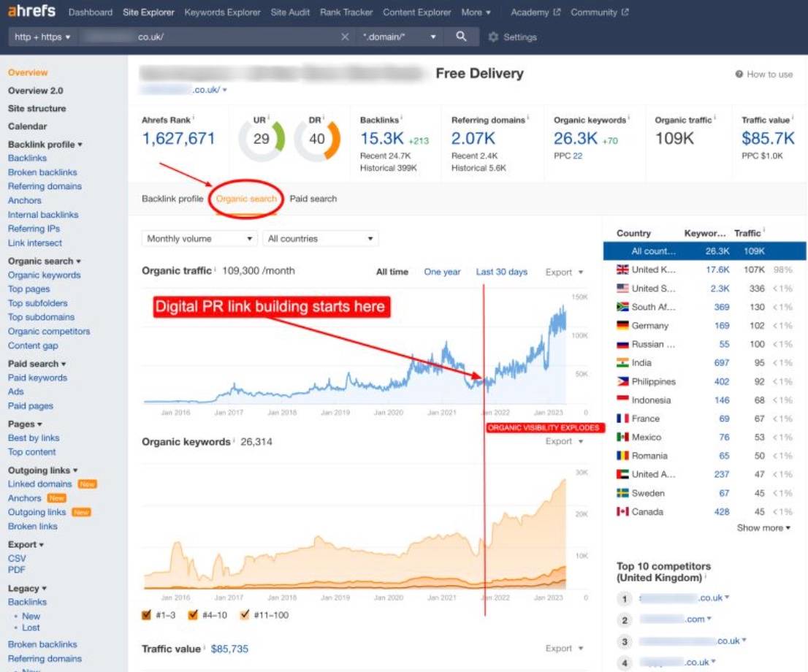Open Organic traffic Export dropdown
The height and width of the screenshot is (672, 808).
(564, 272)
